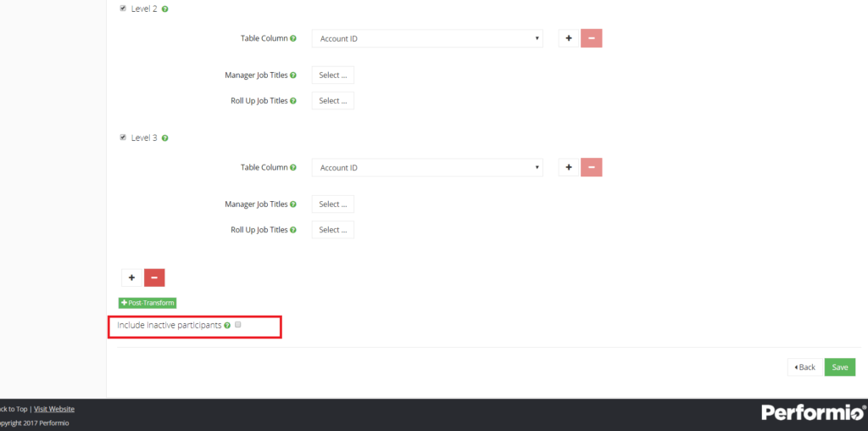Viewport: 868px width, 431px height.
Task: Click help icon beside Level 3 Table Column
Action: (293, 167)
